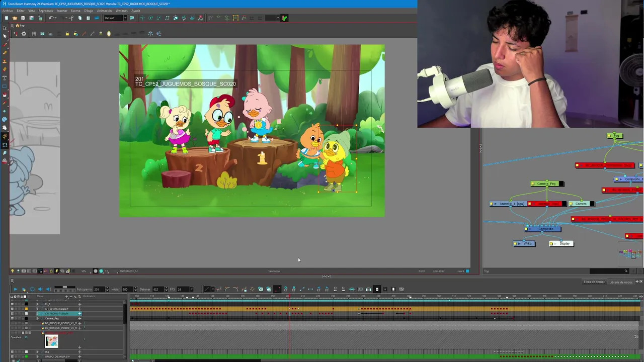Open the Vista menu
This screenshot has width=644, height=362.
(32, 11)
